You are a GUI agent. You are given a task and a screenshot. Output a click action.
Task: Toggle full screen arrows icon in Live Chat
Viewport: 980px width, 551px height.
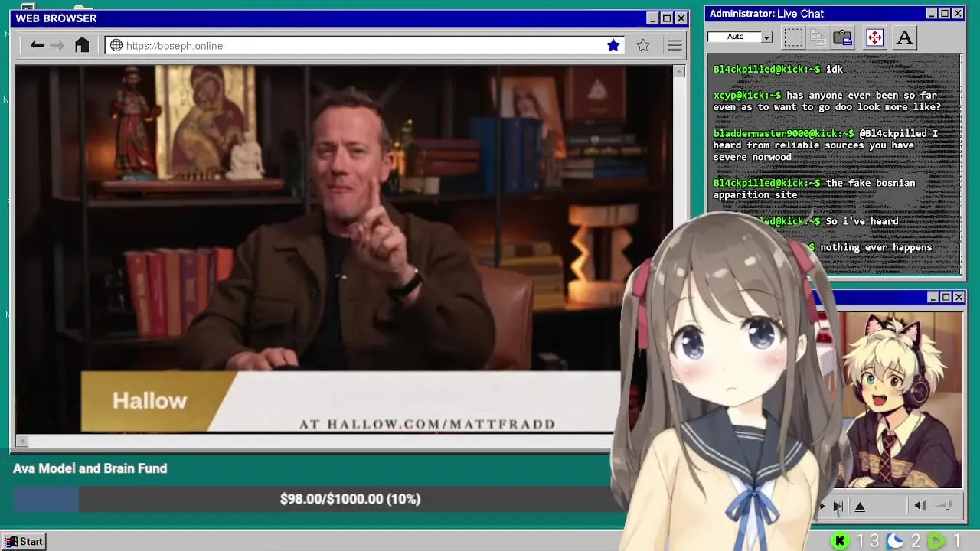pos(874,37)
